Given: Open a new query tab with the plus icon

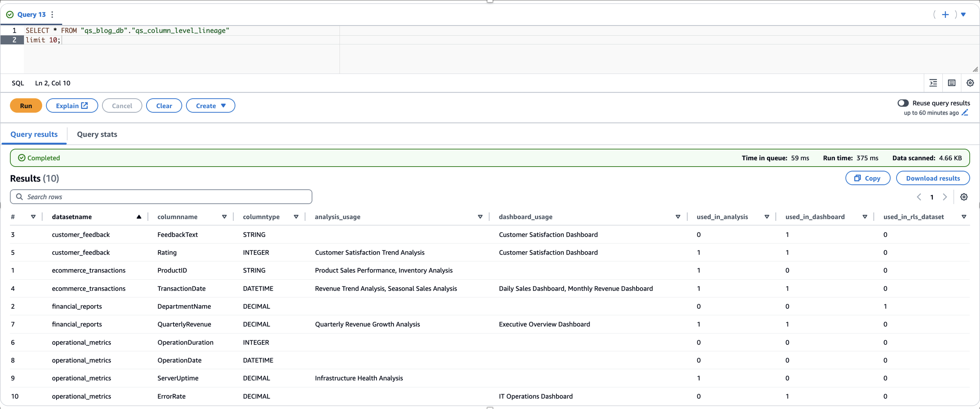Looking at the screenshot, I should pyautogui.click(x=945, y=14).
